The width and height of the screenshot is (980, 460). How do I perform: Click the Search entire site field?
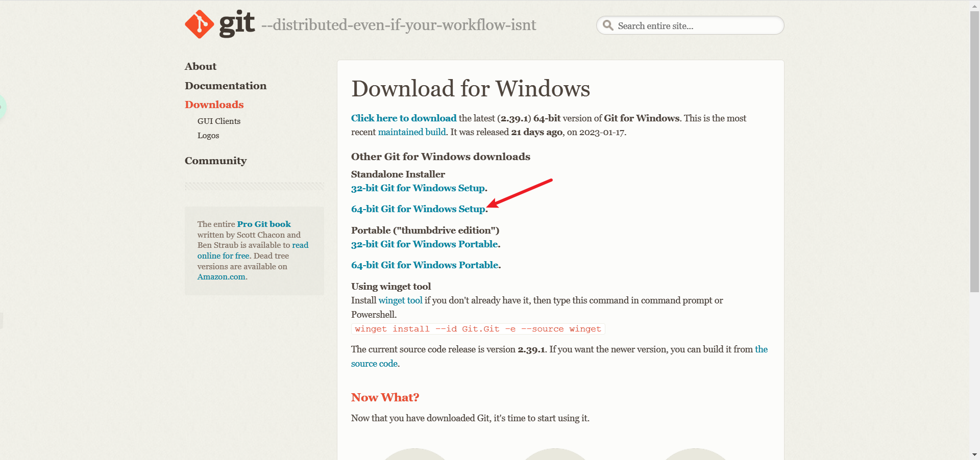click(690, 25)
